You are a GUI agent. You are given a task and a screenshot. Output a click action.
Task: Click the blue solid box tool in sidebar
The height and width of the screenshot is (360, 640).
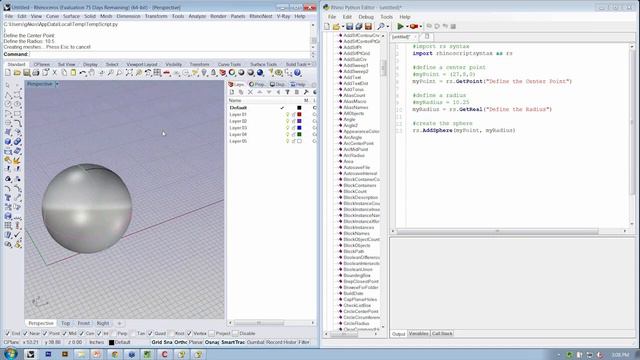tap(8, 142)
